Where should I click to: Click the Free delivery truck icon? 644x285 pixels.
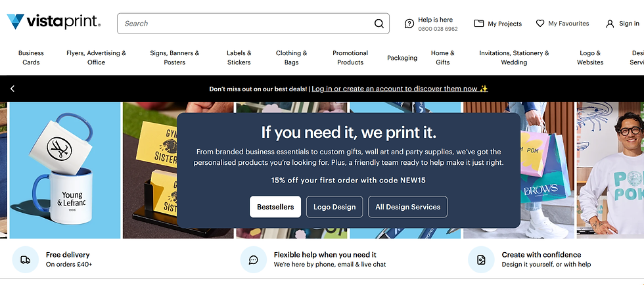coord(25,259)
